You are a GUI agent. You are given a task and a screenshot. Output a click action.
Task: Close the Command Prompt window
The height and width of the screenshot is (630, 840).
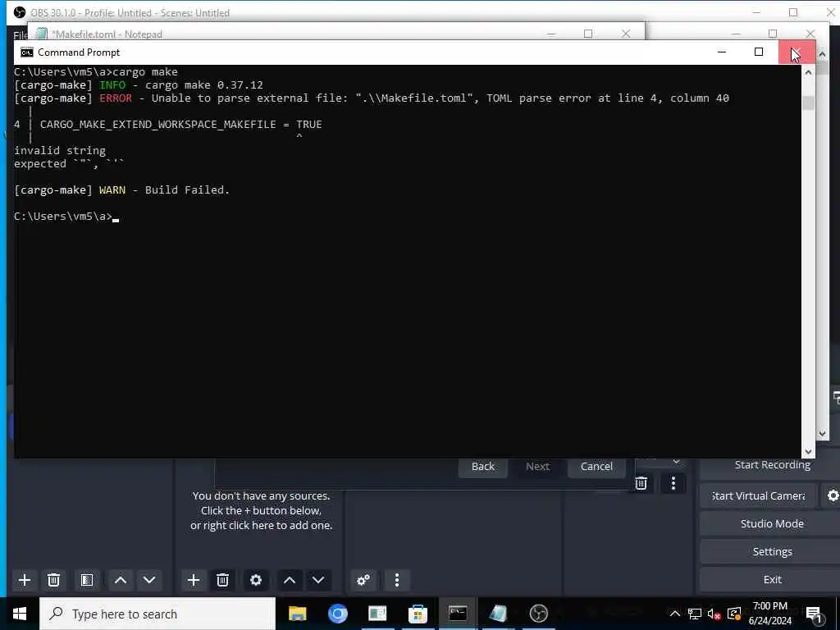796,52
